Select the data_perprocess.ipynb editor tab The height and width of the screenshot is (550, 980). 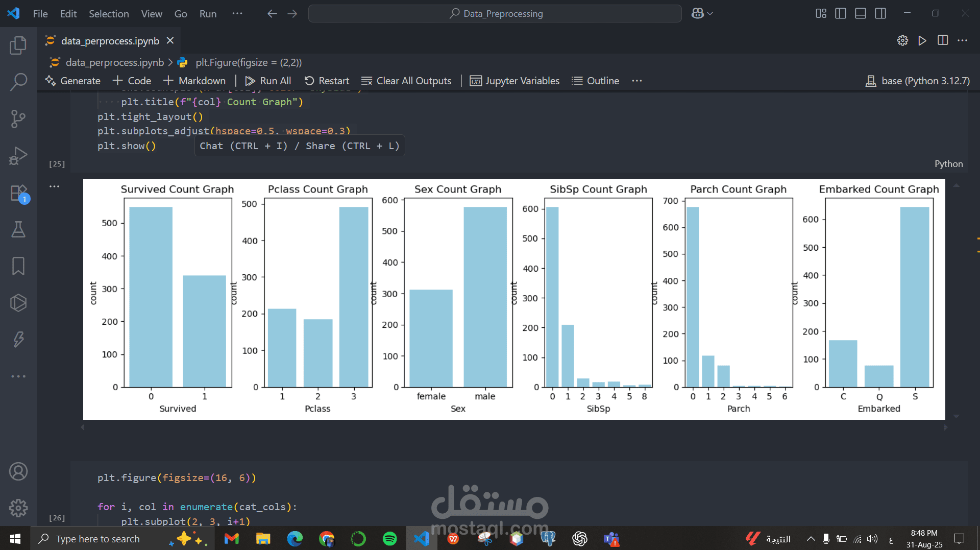(109, 41)
